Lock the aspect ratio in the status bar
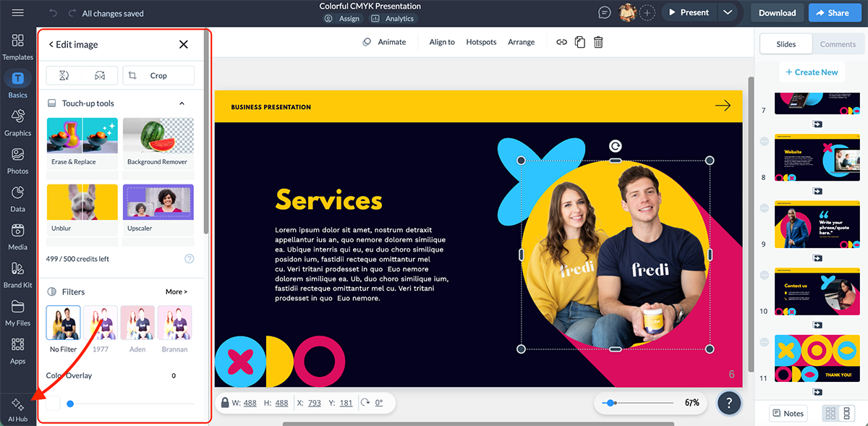Image resolution: width=868 pixels, height=426 pixels. [226, 402]
